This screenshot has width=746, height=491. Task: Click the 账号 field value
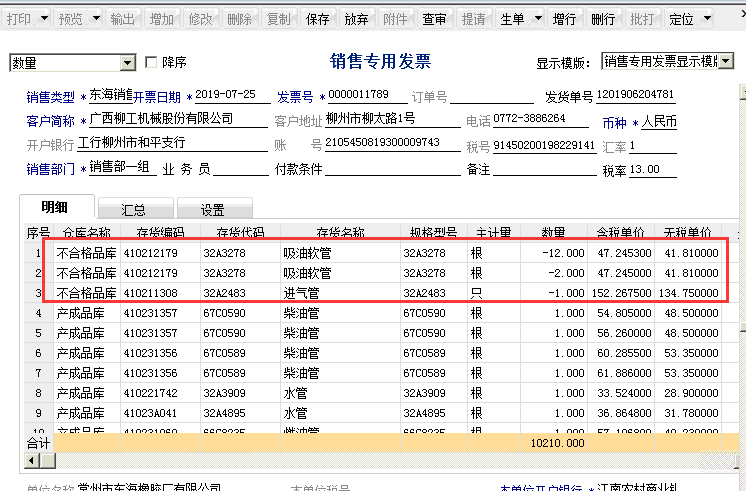tap(393, 143)
